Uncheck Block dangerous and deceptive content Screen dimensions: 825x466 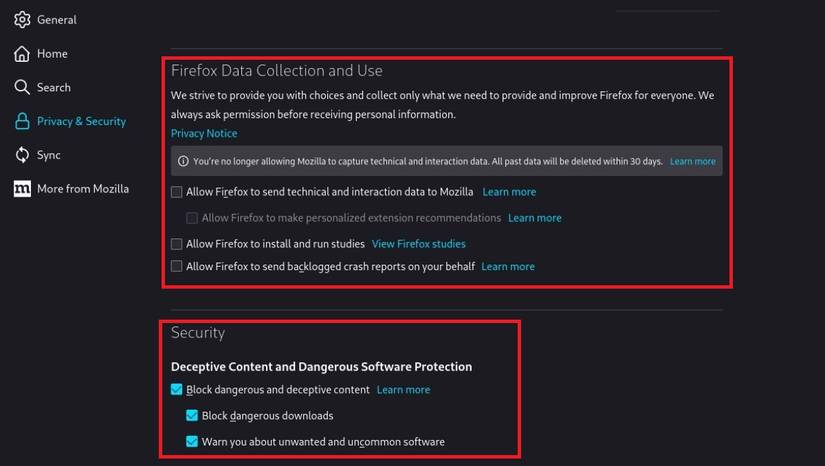(177, 390)
